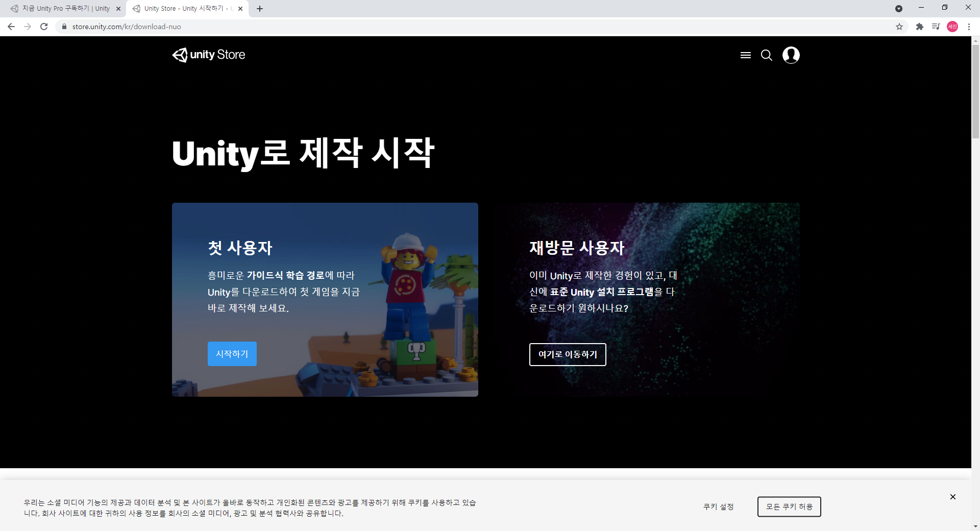Click the 표준 Unity 설치 프로그램 bold text

[x=602, y=292]
